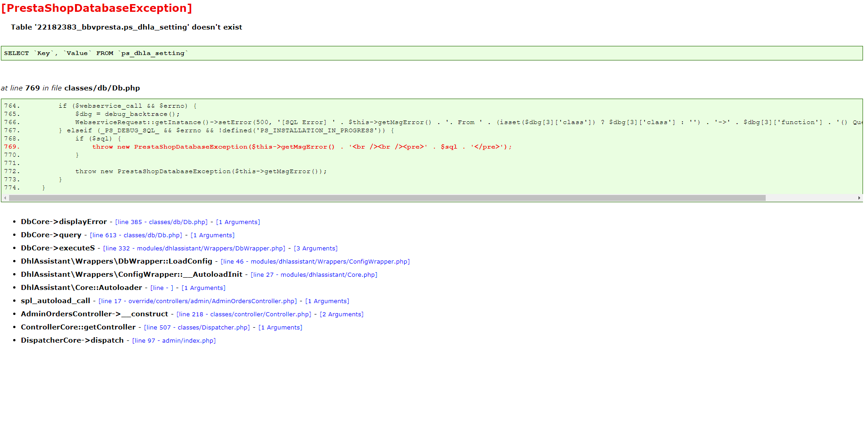Click the DhlAssistant\Core::Autoloader stack entry
868x434 pixels.
[x=81, y=288]
